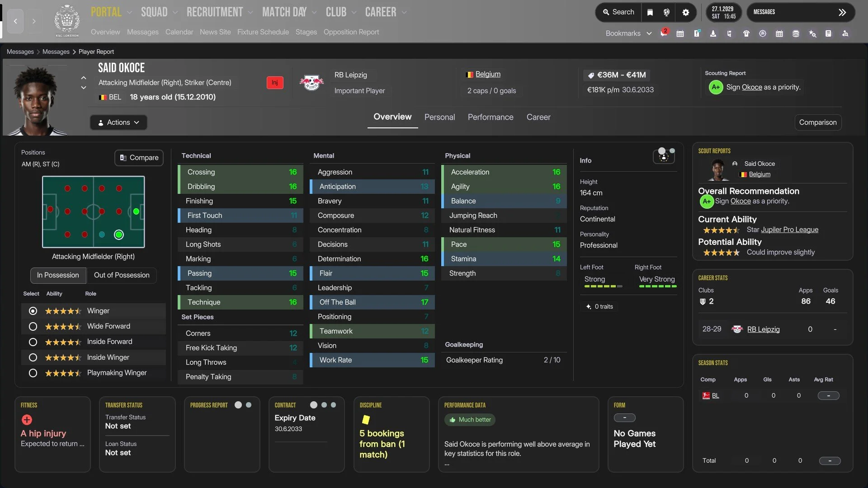Expand the Recruitment menu chevron

250,12
